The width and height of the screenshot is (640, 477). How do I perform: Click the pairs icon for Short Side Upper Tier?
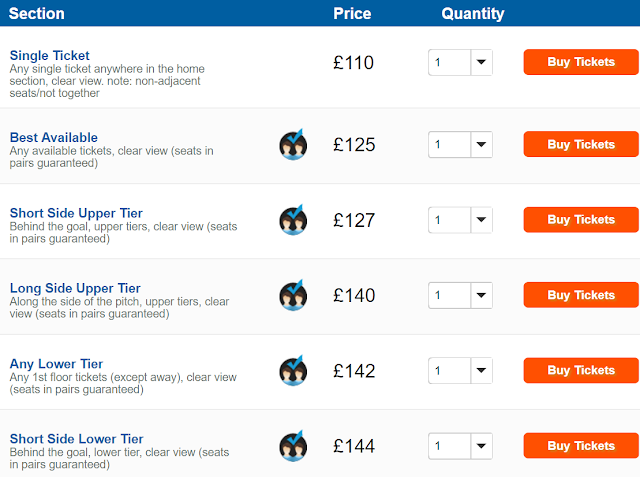293,220
